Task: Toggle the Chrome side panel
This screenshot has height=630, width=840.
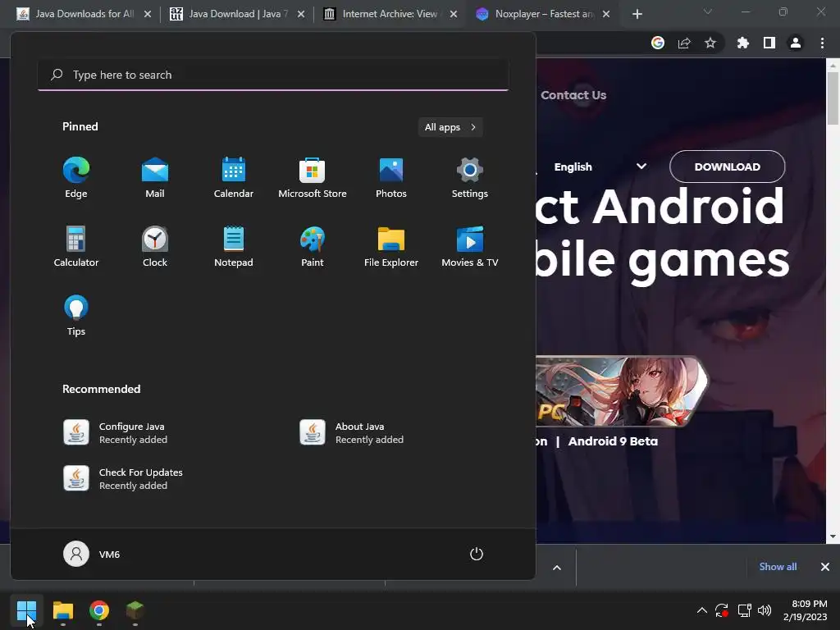Action: pos(769,43)
